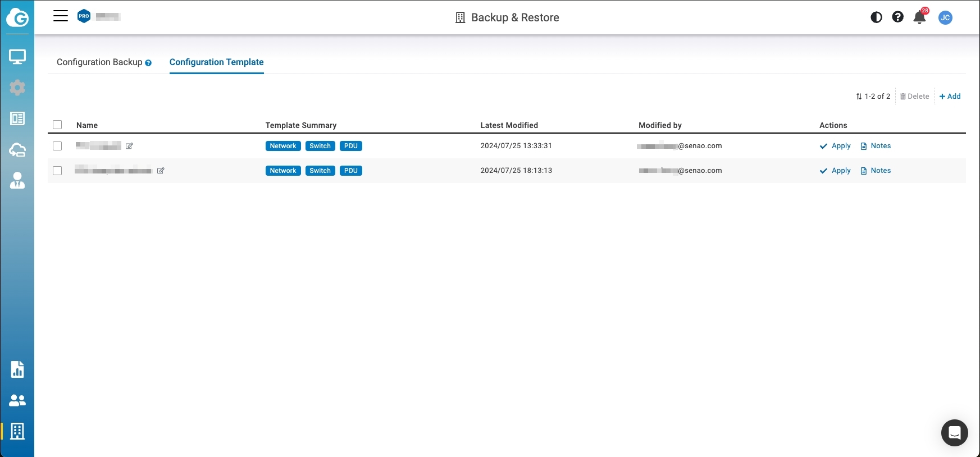Check the select-all checkbox in header
The height and width of the screenshot is (457, 980).
coord(57,125)
